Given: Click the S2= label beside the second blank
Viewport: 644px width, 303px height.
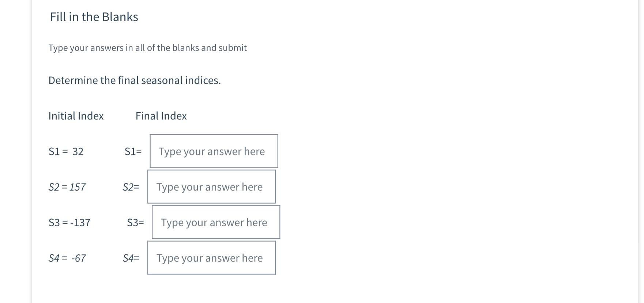Looking at the screenshot, I should [x=132, y=187].
